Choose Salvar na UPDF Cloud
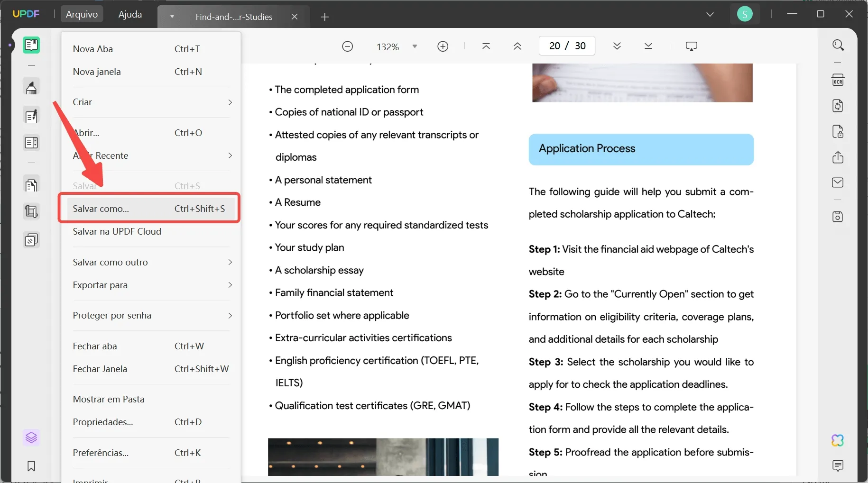The width and height of the screenshot is (868, 483). tap(117, 232)
